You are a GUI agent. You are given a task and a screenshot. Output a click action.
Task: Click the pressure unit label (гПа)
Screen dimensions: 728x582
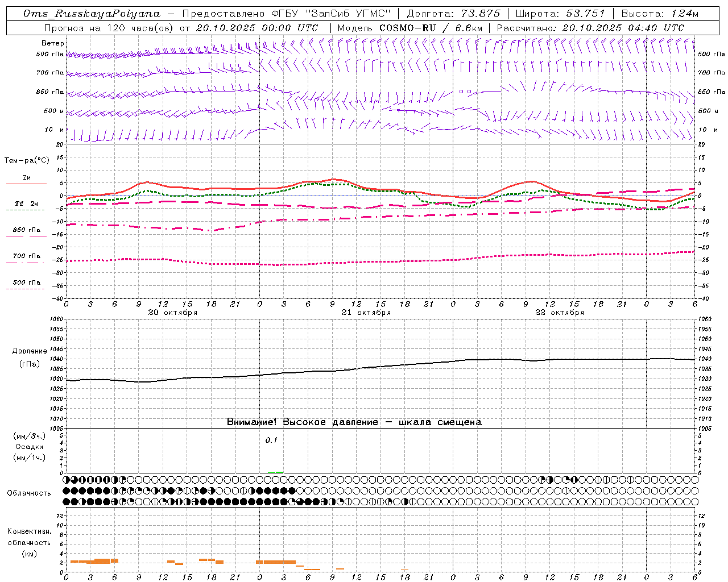[x=30, y=364]
